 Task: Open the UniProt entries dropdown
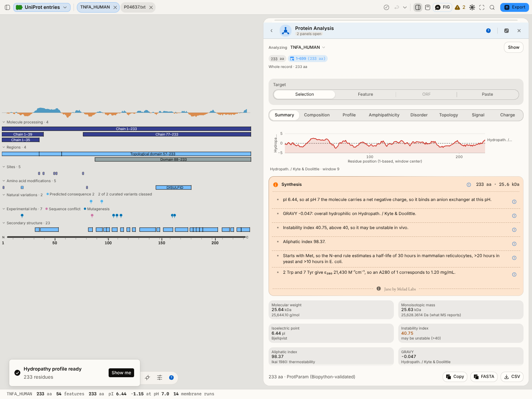point(42,7)
